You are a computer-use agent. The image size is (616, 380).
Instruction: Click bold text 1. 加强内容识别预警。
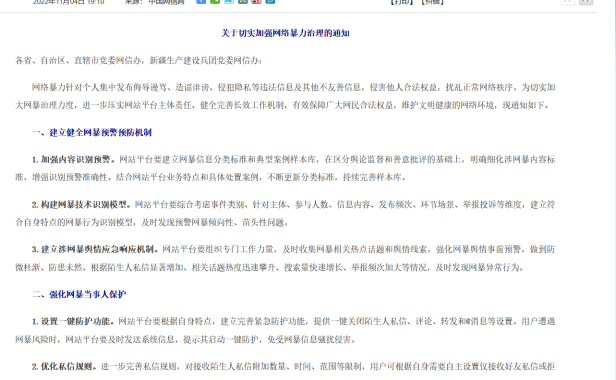74,159
